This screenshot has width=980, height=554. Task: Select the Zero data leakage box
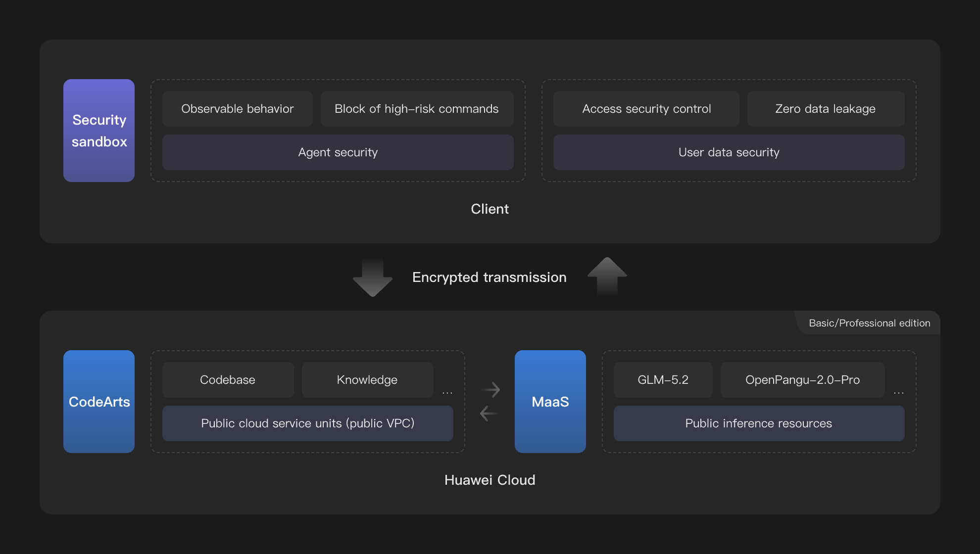point(826,109)
